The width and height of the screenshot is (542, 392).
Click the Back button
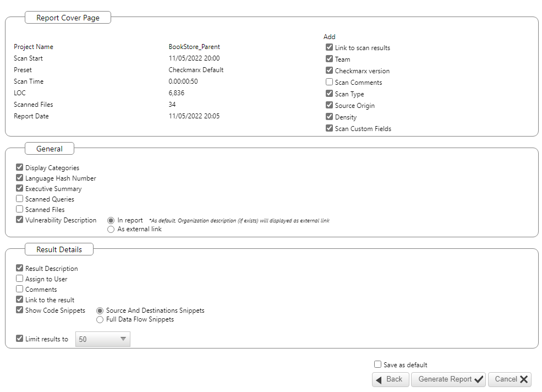click(x=390, y=379)
